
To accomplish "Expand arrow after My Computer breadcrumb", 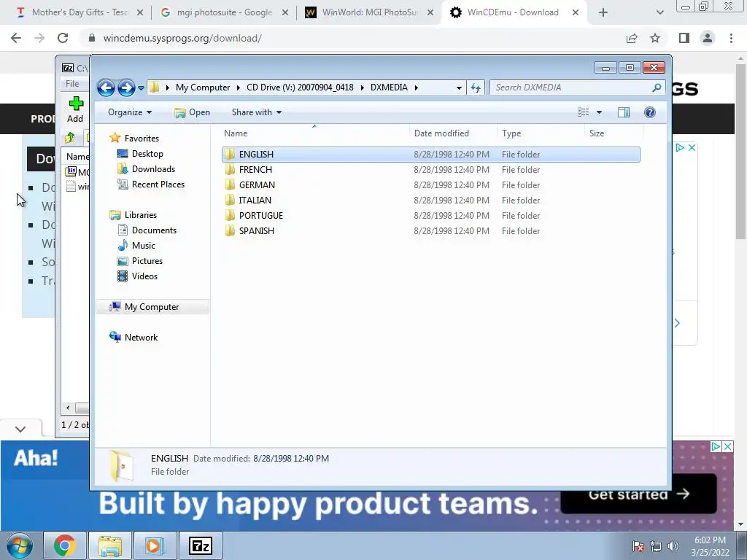I will (239, 87).
